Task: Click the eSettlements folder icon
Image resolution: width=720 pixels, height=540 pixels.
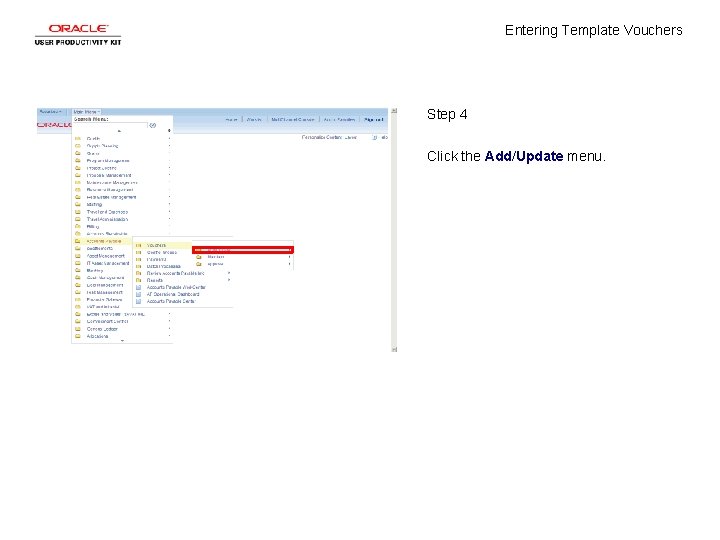Action: [78, 248]
